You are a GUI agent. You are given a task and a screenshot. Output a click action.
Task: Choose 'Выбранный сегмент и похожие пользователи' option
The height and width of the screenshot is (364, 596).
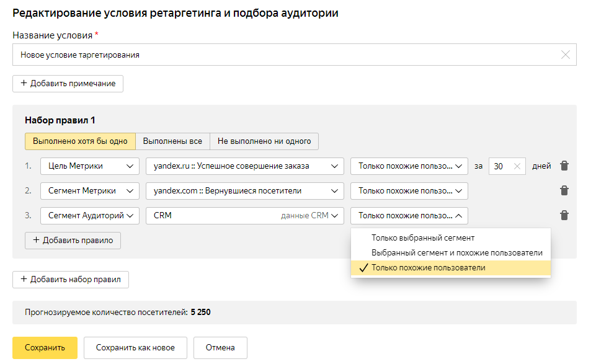tap(456, 253)
